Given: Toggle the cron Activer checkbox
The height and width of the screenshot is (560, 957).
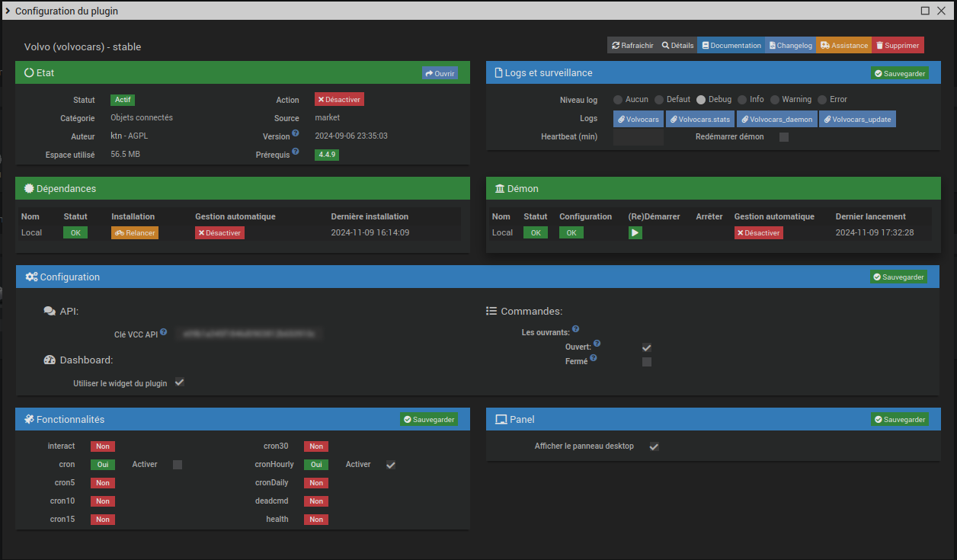Looking at the screenshot, I should click(178, 465).
